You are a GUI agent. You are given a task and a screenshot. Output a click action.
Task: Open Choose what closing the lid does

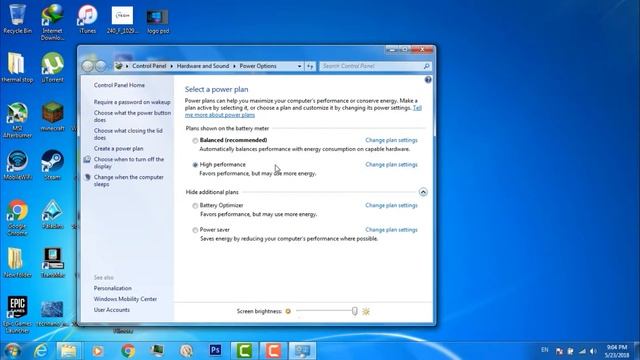tap(128, 134)
